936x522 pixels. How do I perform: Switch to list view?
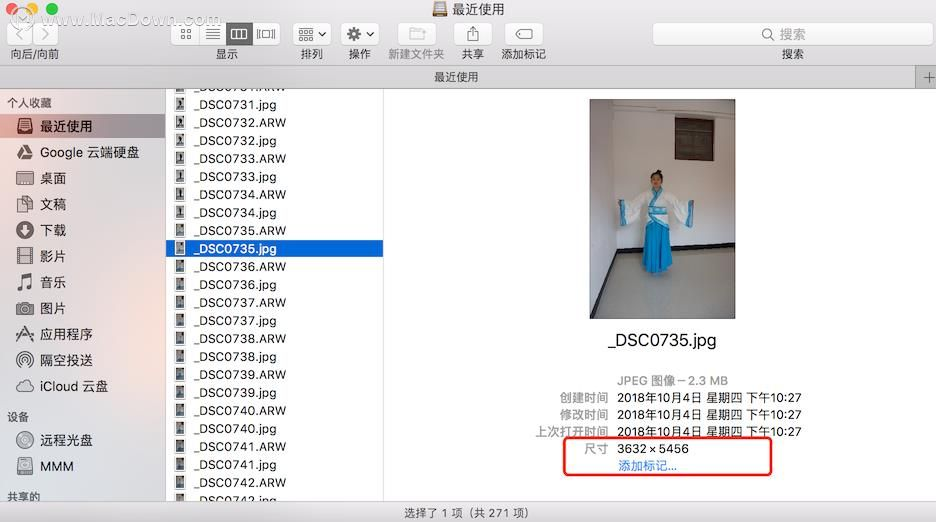(x=213, y=34)
